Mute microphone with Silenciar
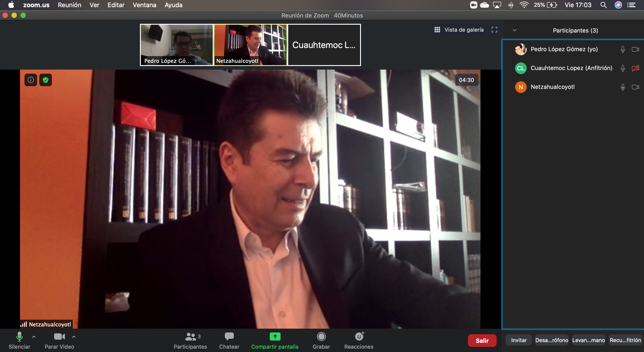The image size is (644, 352). [x=20, y=341]
